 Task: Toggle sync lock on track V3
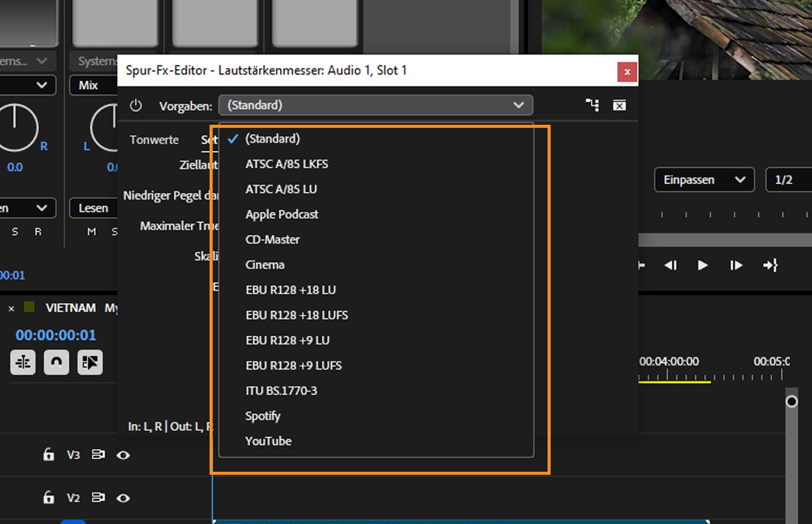pyautogui.click(x=98, y=455)
